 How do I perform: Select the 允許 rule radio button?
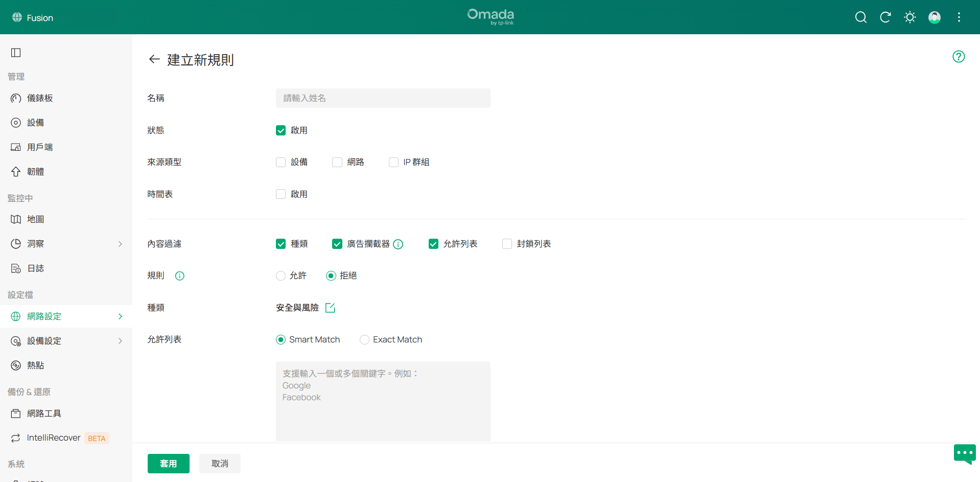[x=281, y=276]
